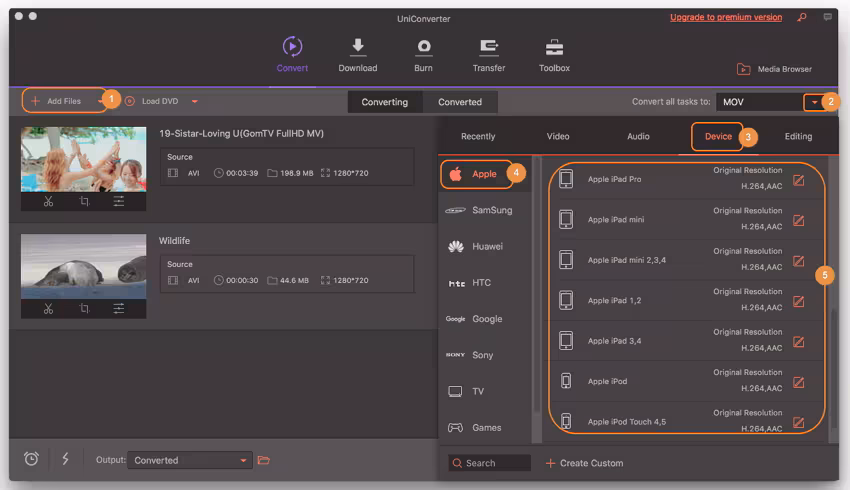Image resolution: width=850 pixels, height=490 pixels.
Task: Toggle high speed conversion lightning icon
Action: [65, 459]
